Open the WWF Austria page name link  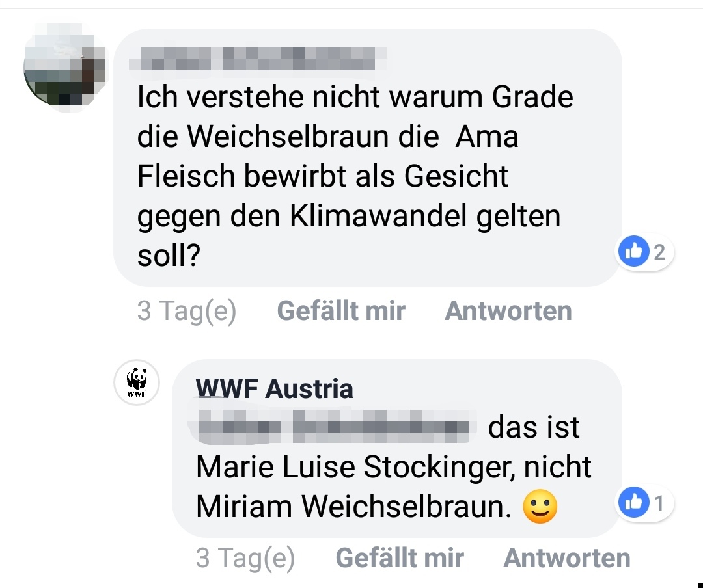pyautogui.click(x=275, y=388)
